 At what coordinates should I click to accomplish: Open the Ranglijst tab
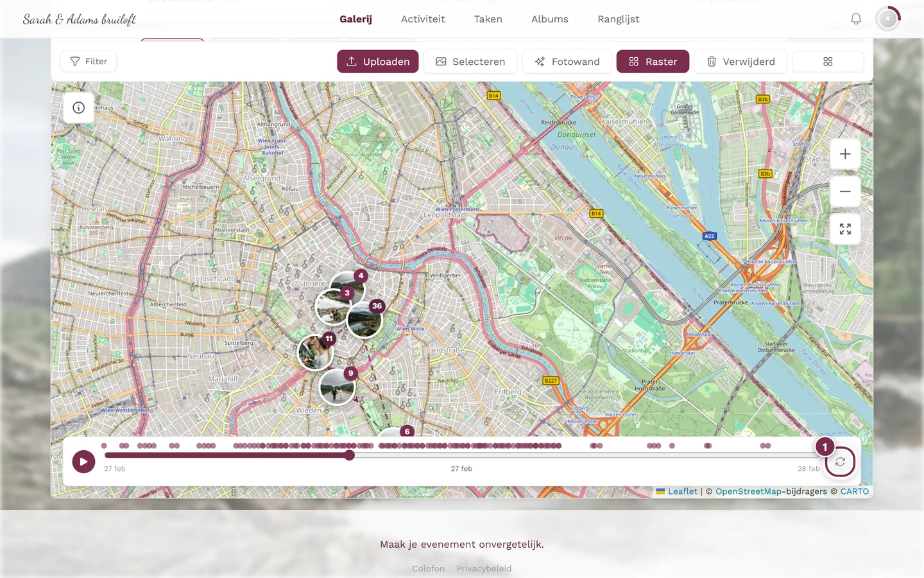[x=619, y=19]
